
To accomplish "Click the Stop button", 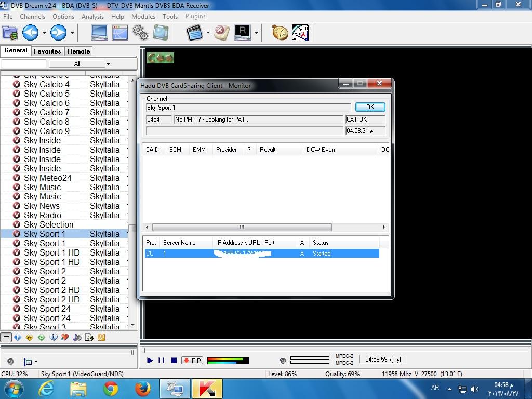I will 174,361.
